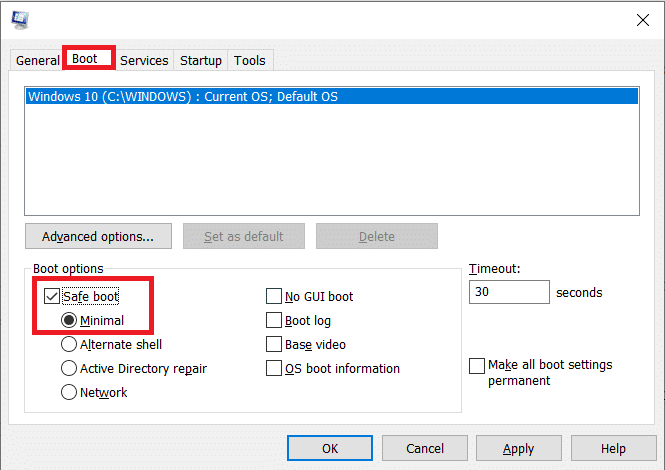Check the Base video option
Image resolution: width=665 pixels, height=470 pixels.
pyautogui.click(x=274, y=345)
